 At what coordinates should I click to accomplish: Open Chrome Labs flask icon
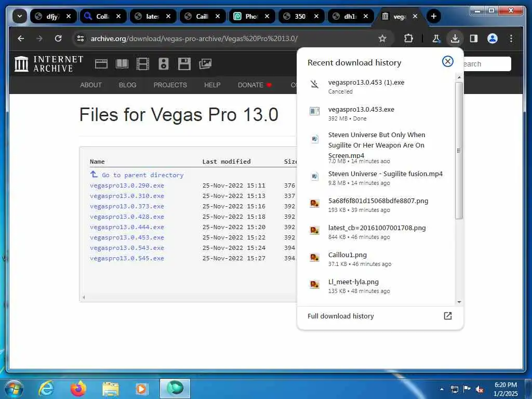(436, 38)
